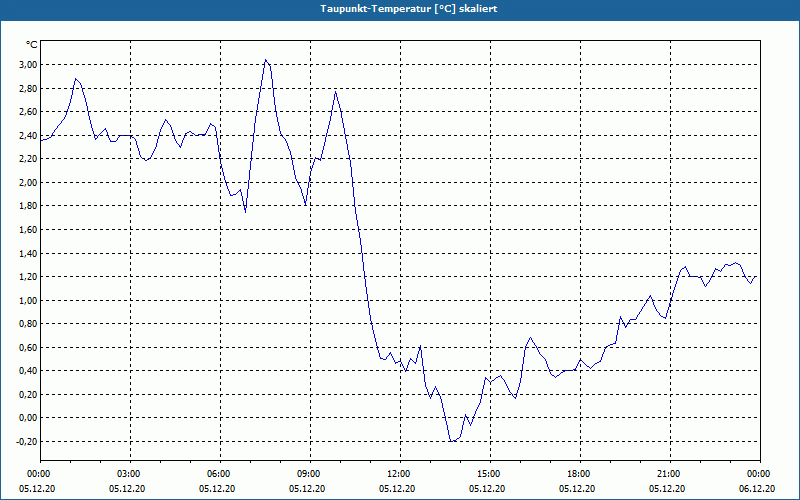Click the 2,80 y-axis value
The height and width of the screenshot is (500, 800).
click(29, 88)
